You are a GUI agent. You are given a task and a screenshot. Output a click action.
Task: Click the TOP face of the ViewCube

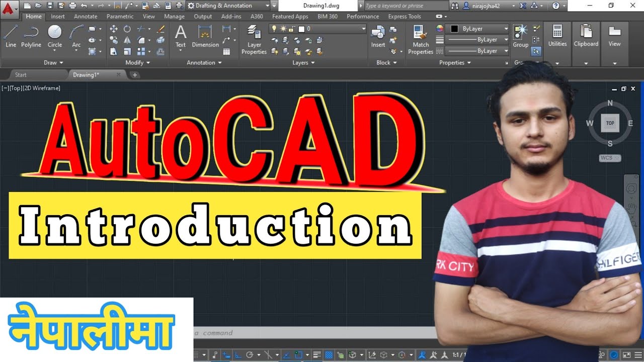pyautogui.click(x=610, y=123)
